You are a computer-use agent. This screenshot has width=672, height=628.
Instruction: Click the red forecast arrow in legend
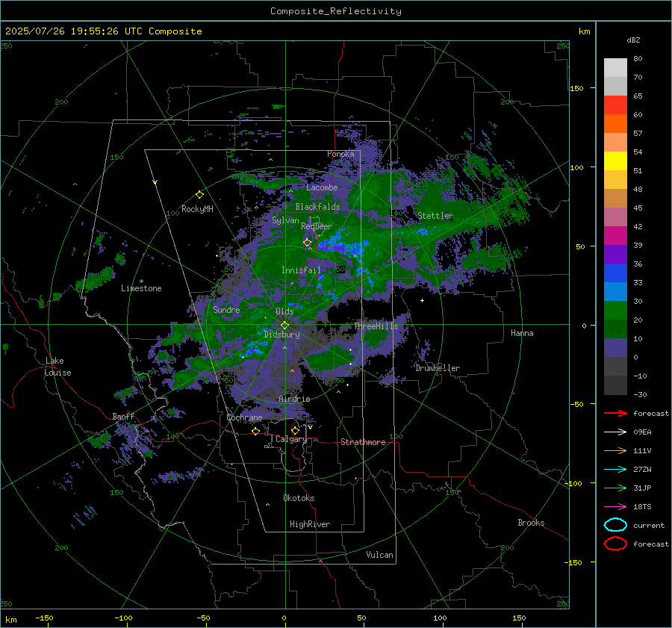click(615, 413)
